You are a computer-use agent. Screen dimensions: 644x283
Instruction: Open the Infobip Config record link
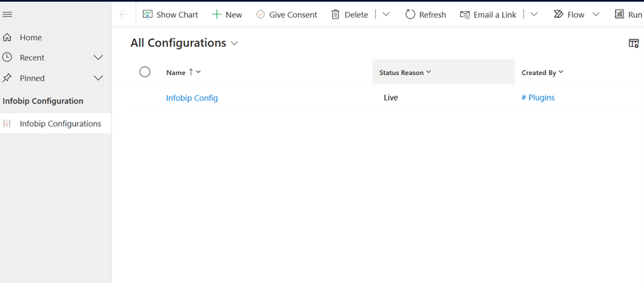[x=192, y=98]
